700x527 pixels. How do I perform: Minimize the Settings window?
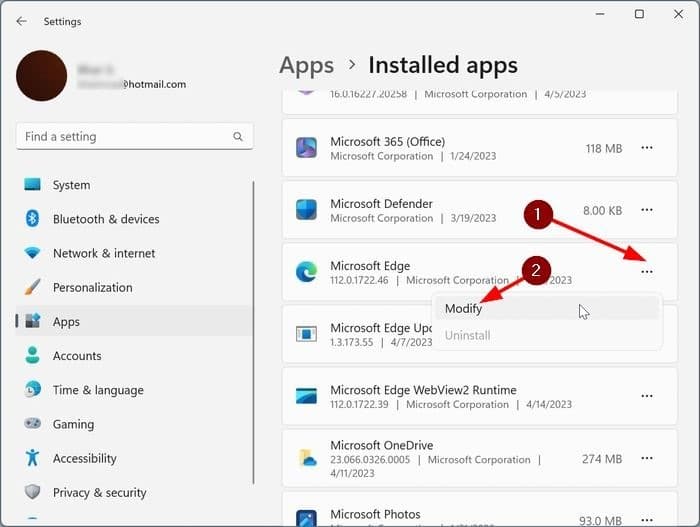tap(600, 14)
